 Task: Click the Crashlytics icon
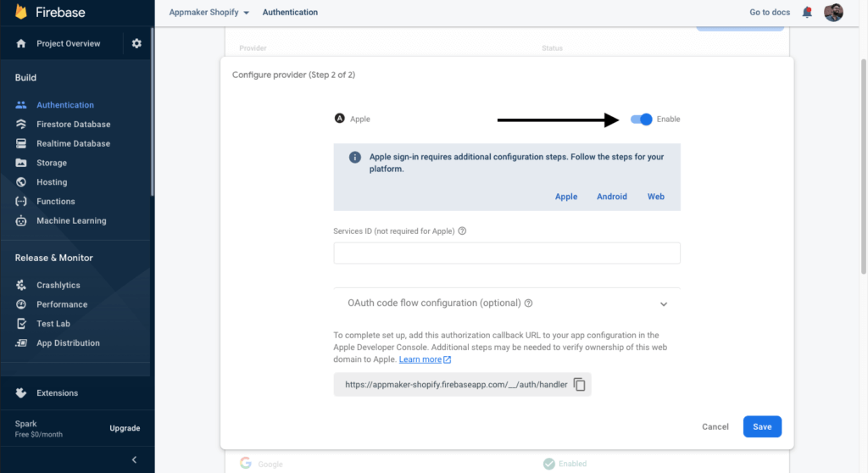click(x=21, y=285)
